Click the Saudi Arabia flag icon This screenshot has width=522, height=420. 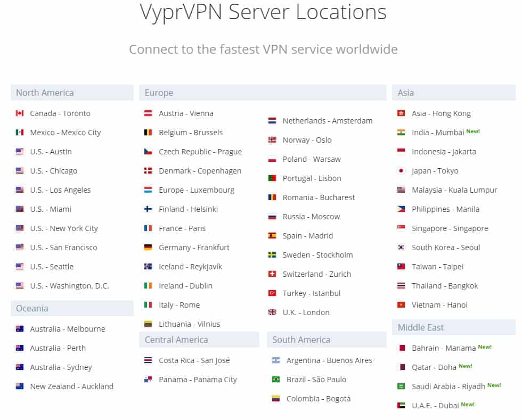[x=401, y=386]
